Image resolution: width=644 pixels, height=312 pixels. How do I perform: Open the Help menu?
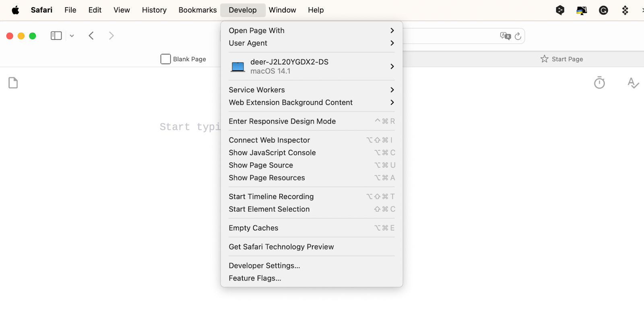click(316, 10)
